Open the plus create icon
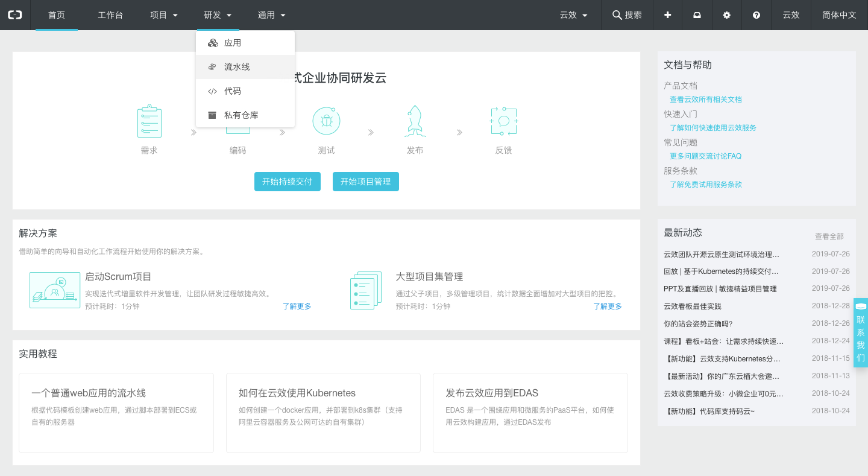Viewport: 868px width, 476px height. tap(668, 15)
